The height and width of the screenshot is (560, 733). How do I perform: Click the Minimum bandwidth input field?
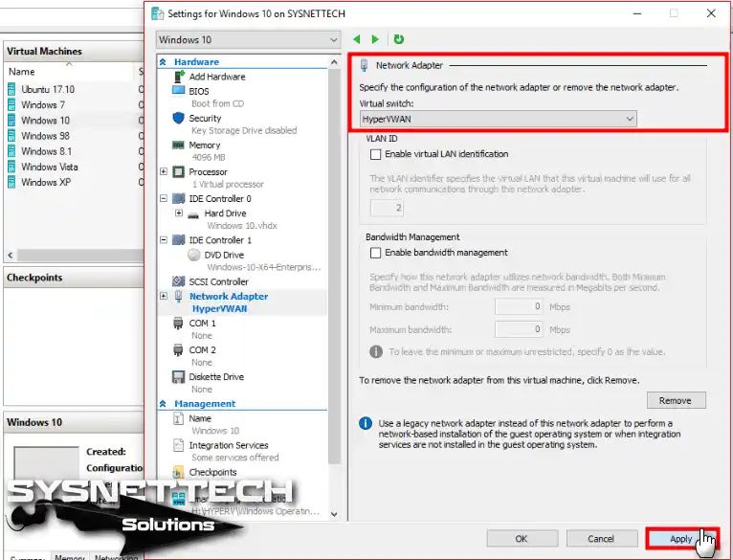[x=519, y=307]
